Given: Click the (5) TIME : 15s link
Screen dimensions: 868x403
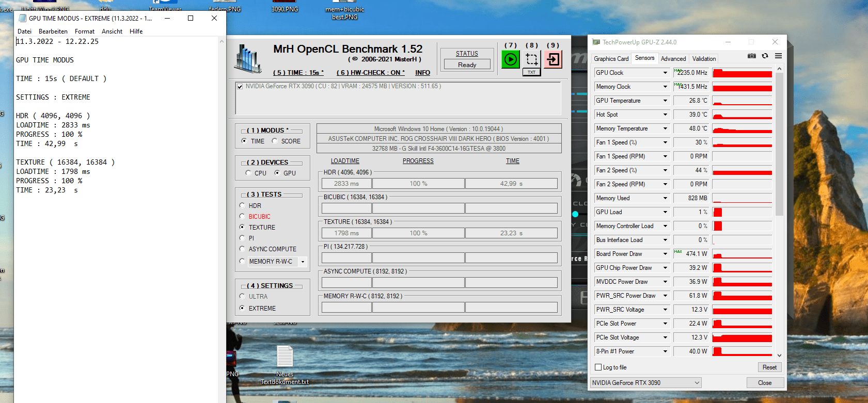Looking at the screenshot, I should [x=298, y=73].
